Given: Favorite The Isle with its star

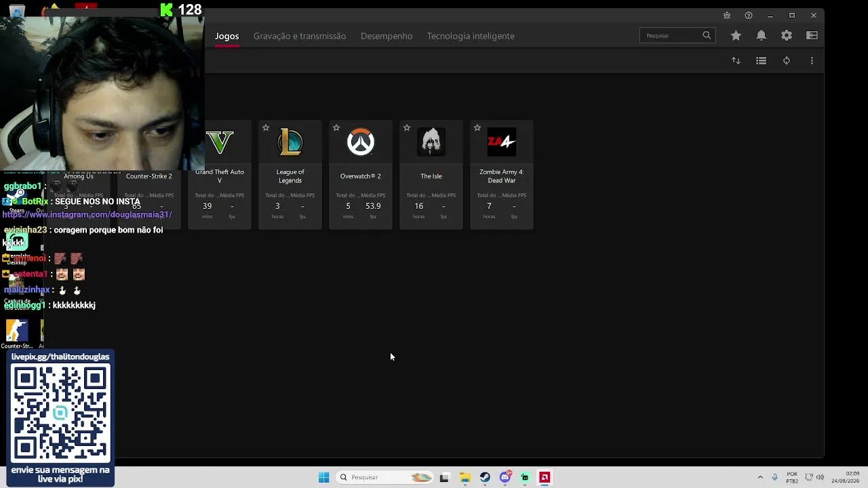Looking at the screenshot, I should [407, 127].
